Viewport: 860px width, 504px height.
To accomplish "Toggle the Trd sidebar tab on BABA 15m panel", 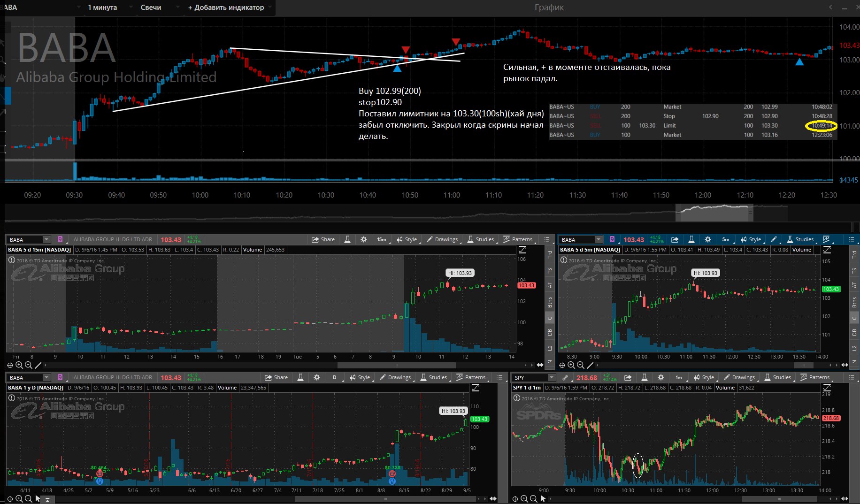I will click(550, 254).
